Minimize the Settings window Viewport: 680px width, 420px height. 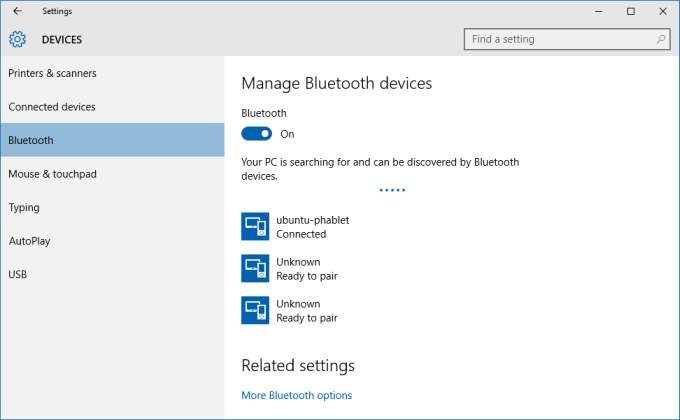[x=598, y=11]
